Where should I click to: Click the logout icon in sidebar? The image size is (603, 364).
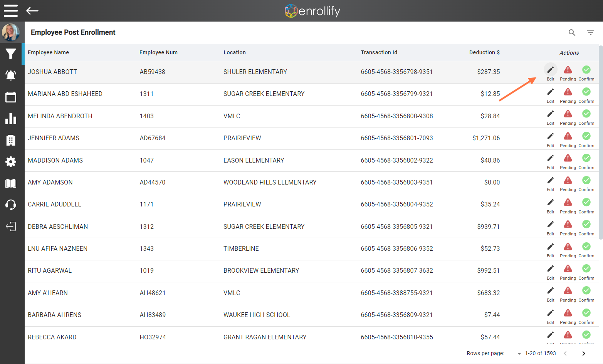click(x=11, y=226)
